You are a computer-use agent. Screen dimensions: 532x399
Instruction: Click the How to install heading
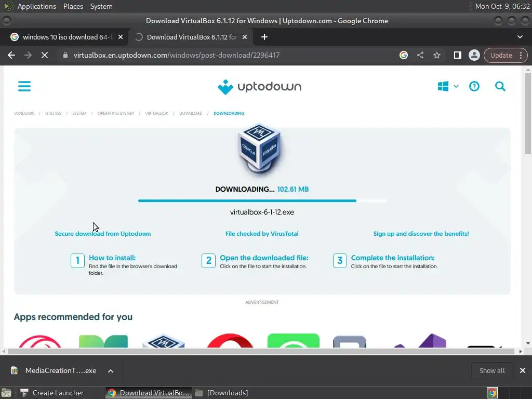click(x=112, y=258)
